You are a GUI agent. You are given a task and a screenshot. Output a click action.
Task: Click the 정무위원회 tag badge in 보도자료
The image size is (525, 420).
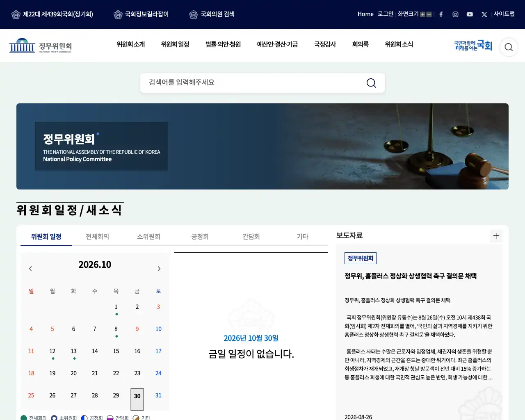click(361, 258)
